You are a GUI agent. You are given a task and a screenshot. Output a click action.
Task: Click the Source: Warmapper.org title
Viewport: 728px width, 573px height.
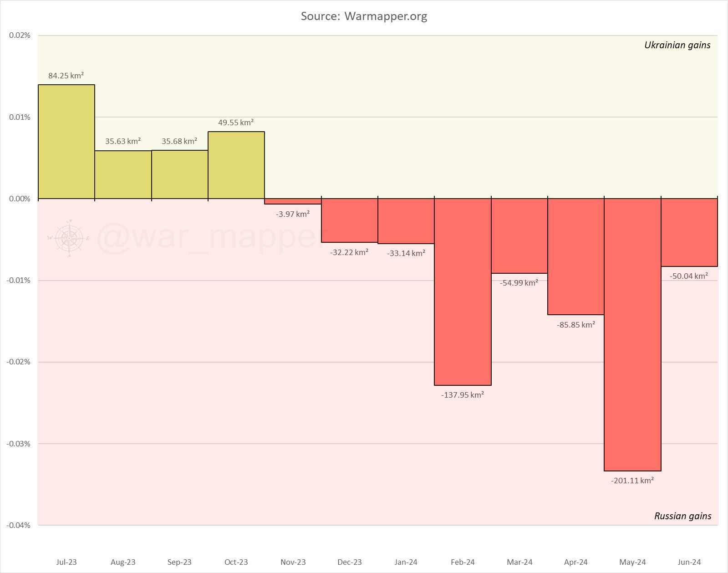click(364, 16)
